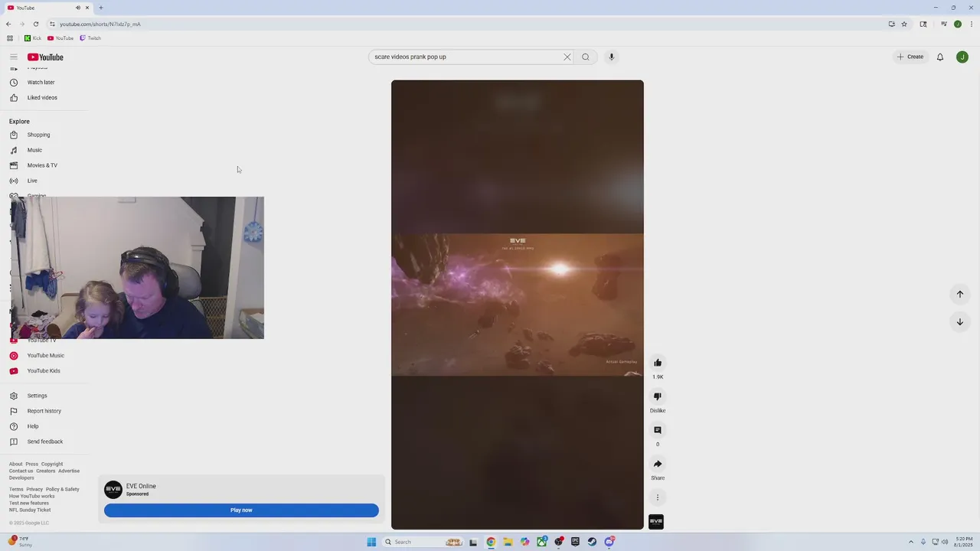980x551 pixels.
Task: Follow the Developers footer link
Action: (x=21, y=478)
